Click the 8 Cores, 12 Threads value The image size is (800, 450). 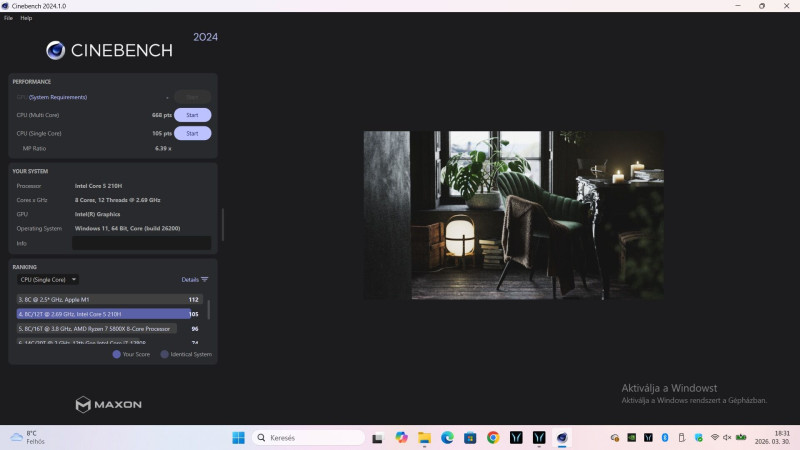[117, 200]
